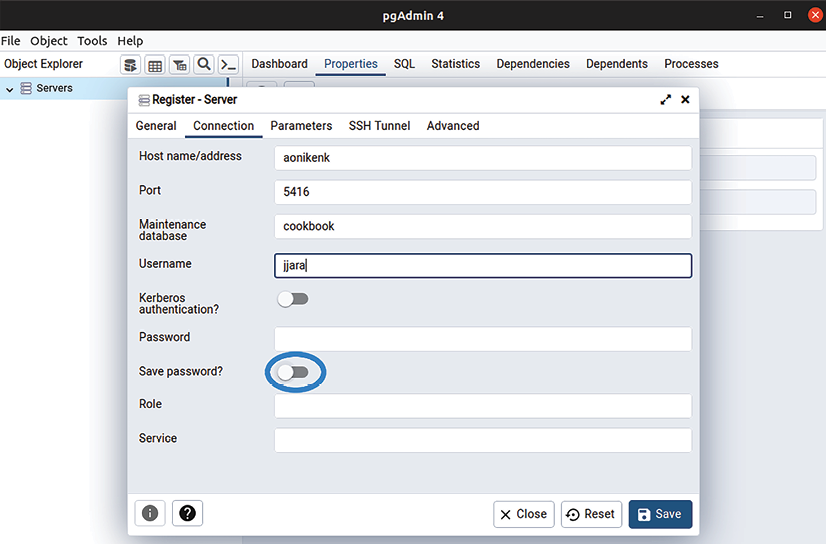Image resolution: width=826 pixels, height=544 pixels.
Task: Select the Servers row label in tree
Action: point(54,88)
